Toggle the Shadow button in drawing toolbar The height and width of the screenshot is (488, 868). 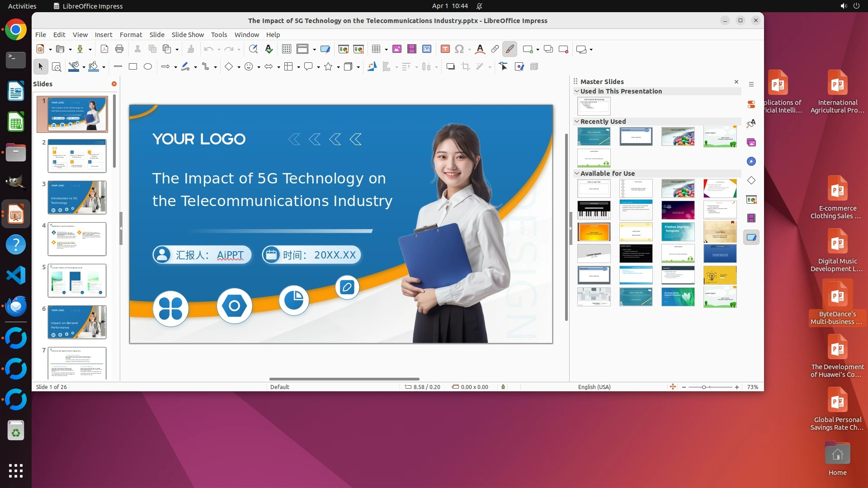[450, 67]
